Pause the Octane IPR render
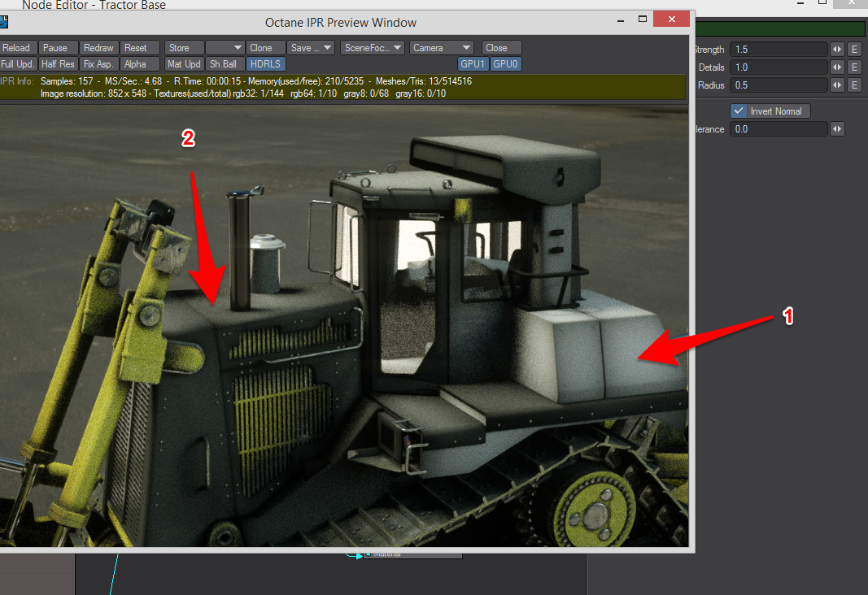Screen dimensions: 868x595 pyautogui.click(x=58, y=48)
